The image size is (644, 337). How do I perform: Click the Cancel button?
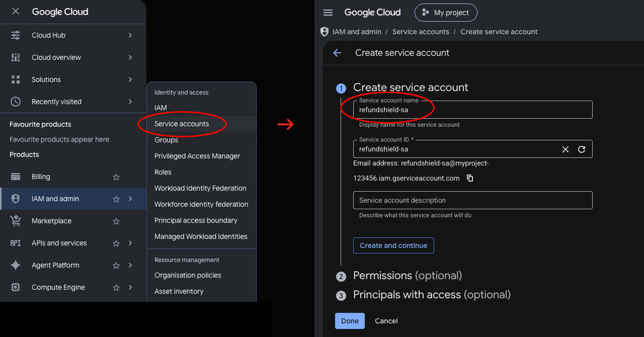386,321
